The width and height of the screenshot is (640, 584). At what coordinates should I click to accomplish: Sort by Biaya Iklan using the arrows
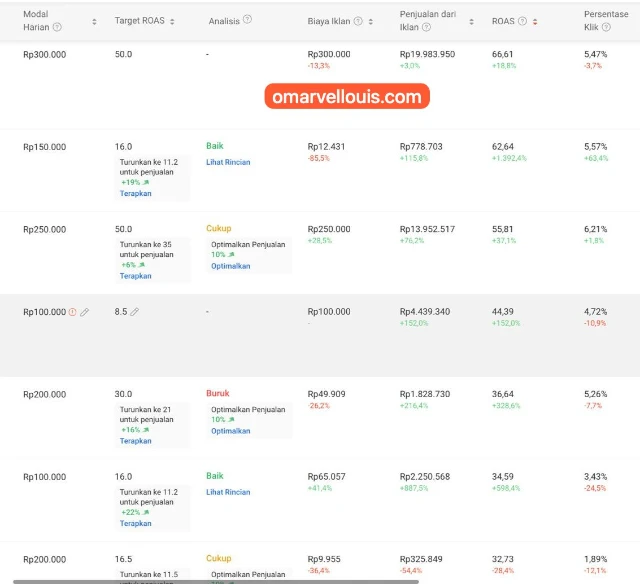[x=371, y=21]
